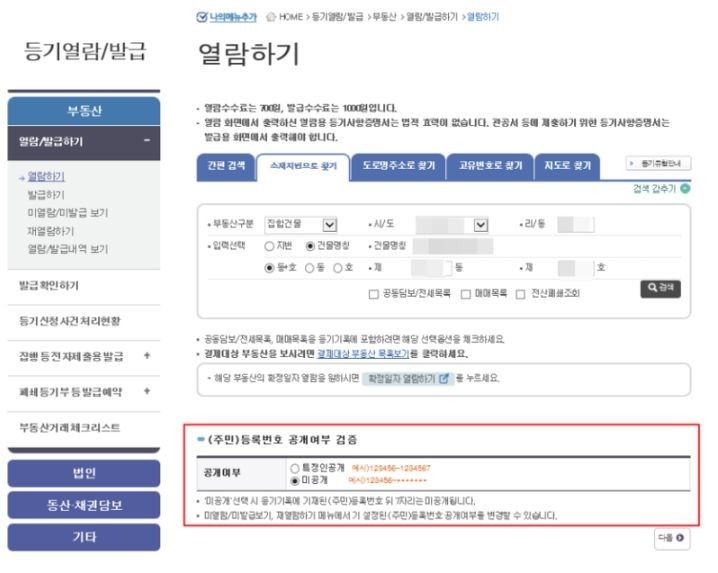Screen dimensions: 718x573
Task: Click the 발급하기 sidebar link
Action: pos(46,195)
